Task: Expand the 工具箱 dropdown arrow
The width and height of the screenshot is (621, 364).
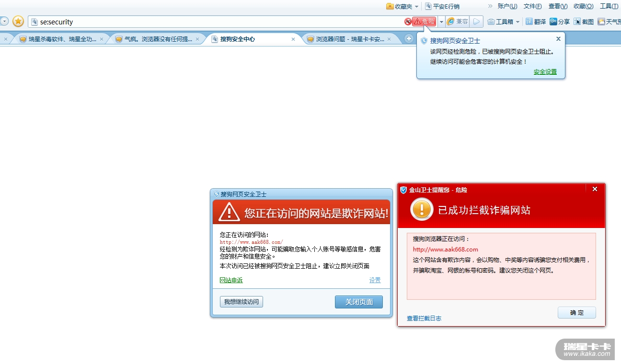Action: (517, 22)
